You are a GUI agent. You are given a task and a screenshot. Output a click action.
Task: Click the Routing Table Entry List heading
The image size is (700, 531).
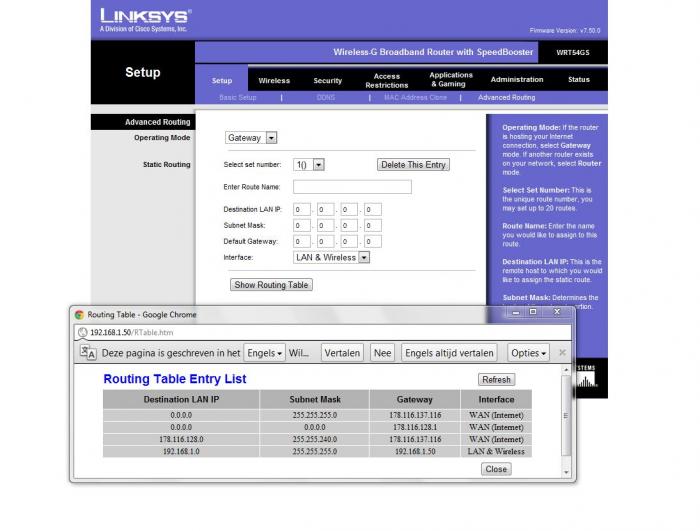click(x=175, y=379)
